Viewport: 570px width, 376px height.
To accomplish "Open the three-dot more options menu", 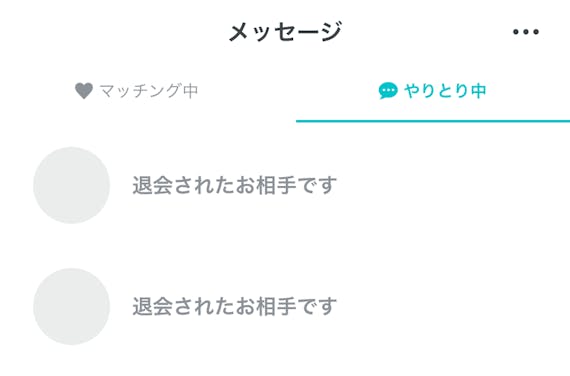I will click(526, 32).
